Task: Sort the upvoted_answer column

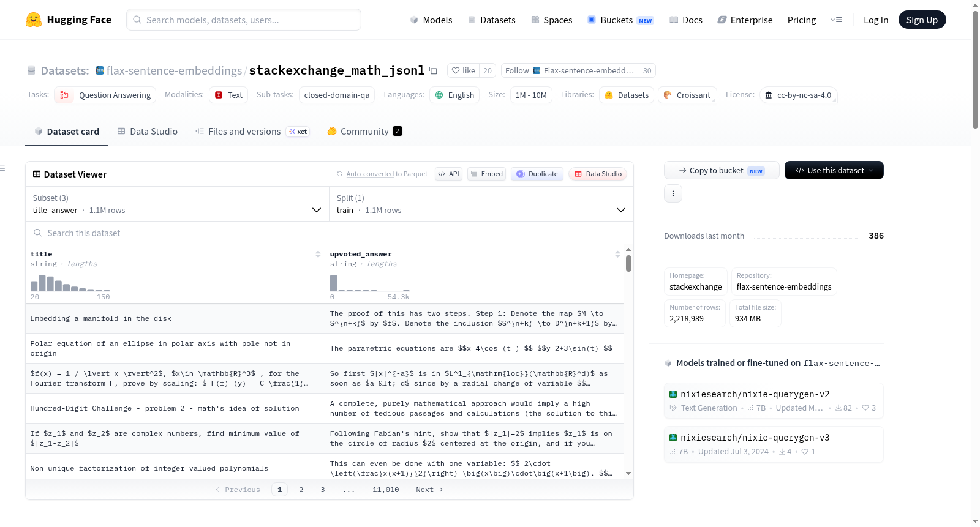Action: (617, 254)
